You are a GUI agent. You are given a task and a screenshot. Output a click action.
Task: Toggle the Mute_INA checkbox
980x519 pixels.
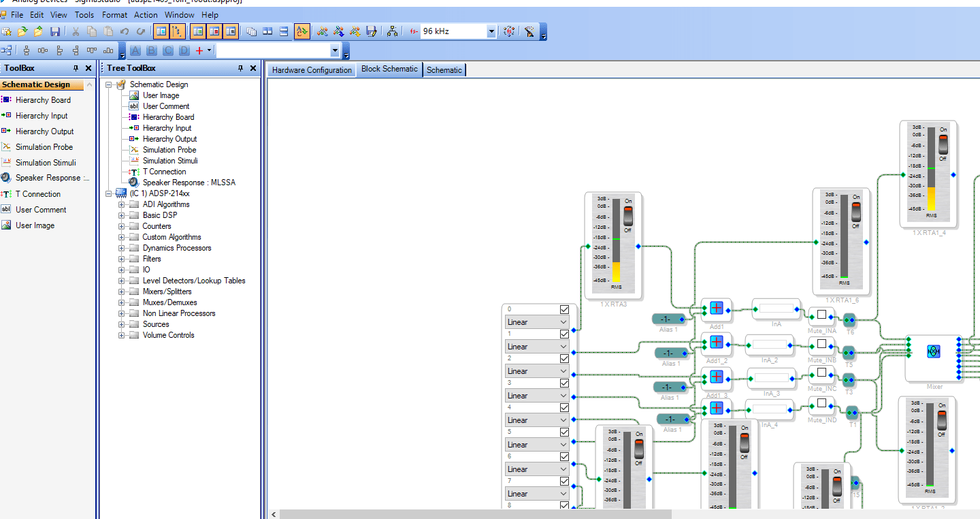point(821,315)
